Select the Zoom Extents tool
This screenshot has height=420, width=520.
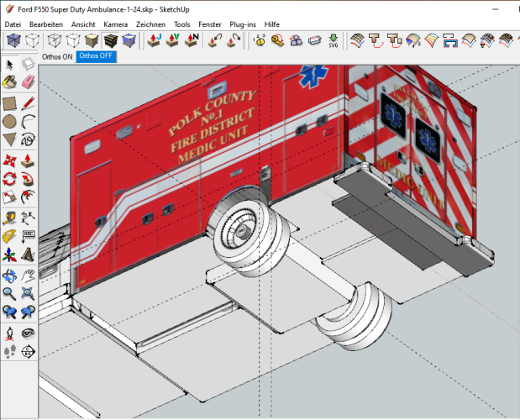pyautogui.click(x=29, y=294)
